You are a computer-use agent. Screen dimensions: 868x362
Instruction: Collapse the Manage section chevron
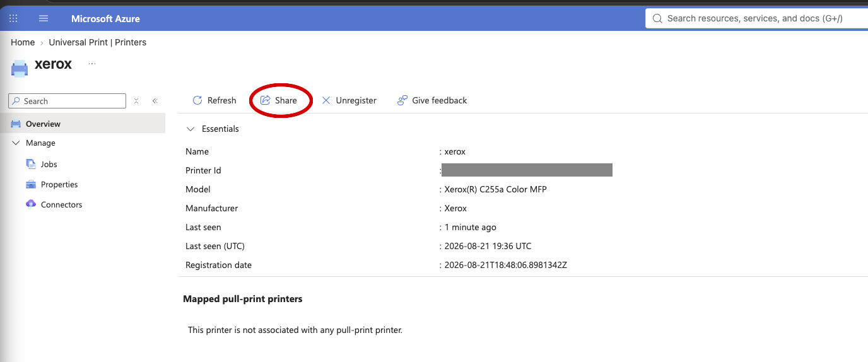point(16,143)
